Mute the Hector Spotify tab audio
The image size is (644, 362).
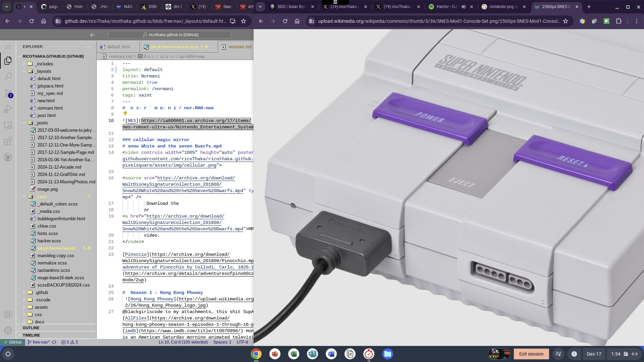click(464, 7)
